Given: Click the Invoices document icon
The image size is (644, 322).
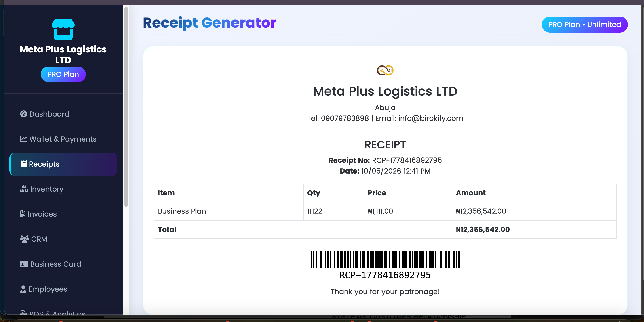Looking at the screenshot, I should (23, 214).
